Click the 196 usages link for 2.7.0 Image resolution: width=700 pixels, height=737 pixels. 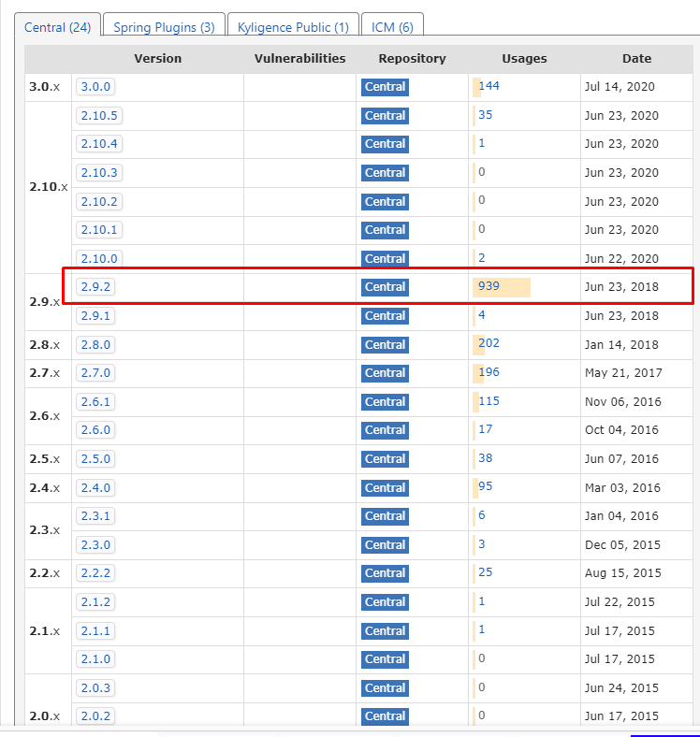489,372
